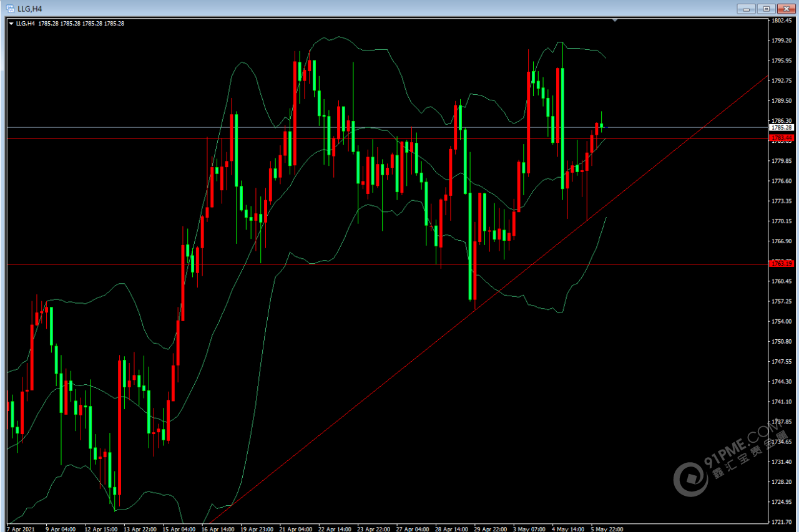This screenshot has height=532, width=799.
Task: Minimize the LLG,H4 chart window
Action: [x=746, y=9]
